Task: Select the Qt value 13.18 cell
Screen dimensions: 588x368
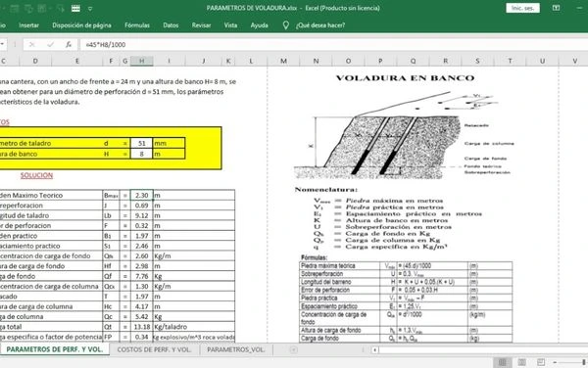Action: pos(141,327)
